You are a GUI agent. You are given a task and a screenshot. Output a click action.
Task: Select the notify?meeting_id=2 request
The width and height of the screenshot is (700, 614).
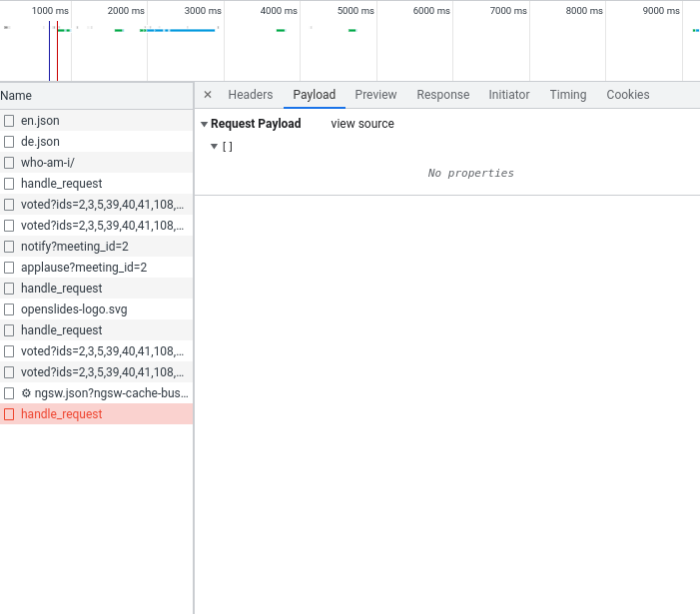[97, 247]
